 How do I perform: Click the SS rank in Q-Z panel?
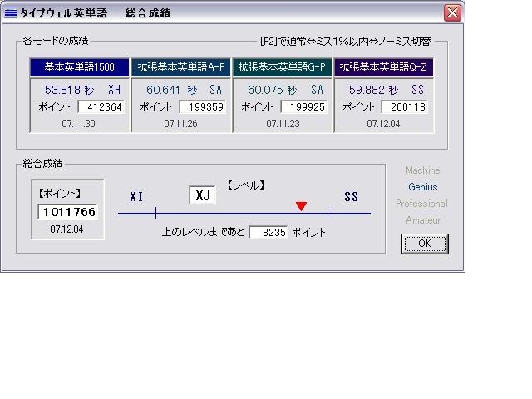point(417,90)
